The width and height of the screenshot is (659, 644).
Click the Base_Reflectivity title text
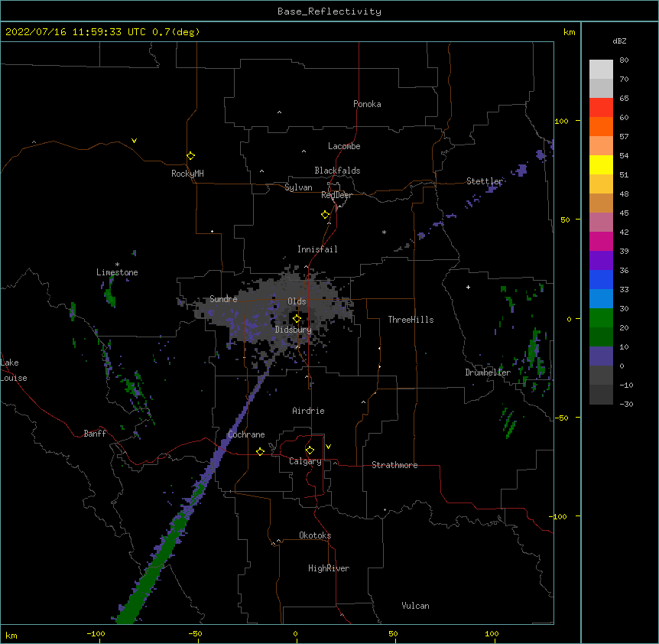329,11
